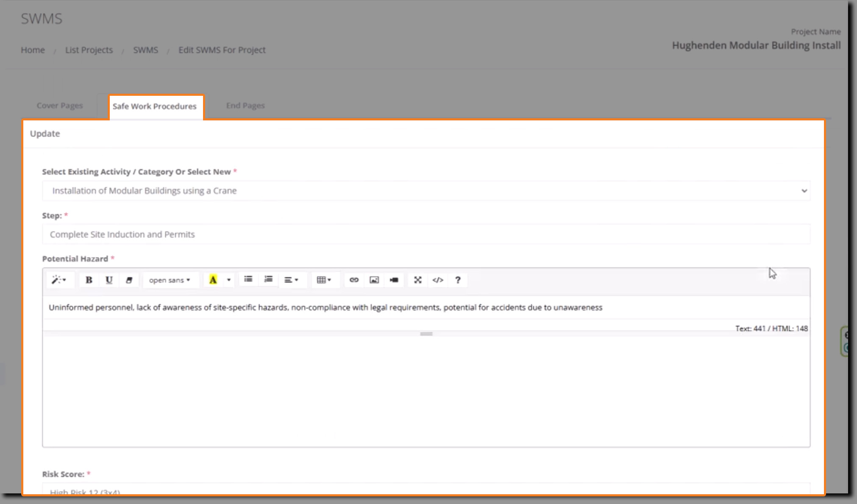Open the editor help (?) icon
857x504 pixels.
[458, 280]
